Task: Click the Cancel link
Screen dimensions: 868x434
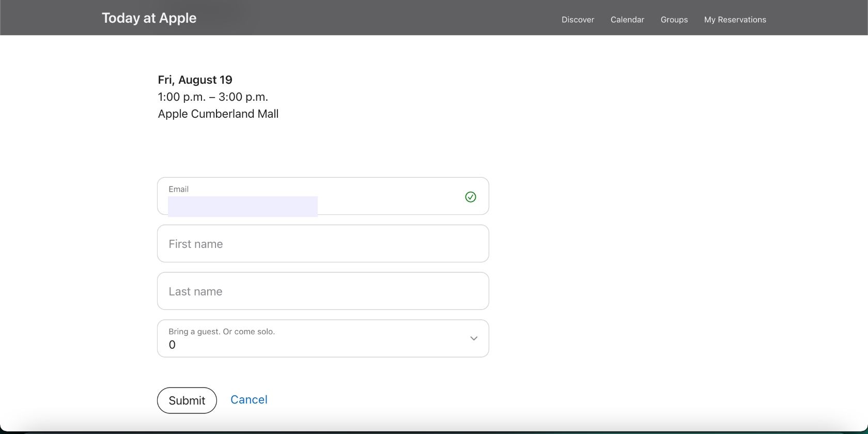Action: tap(249, 399)
